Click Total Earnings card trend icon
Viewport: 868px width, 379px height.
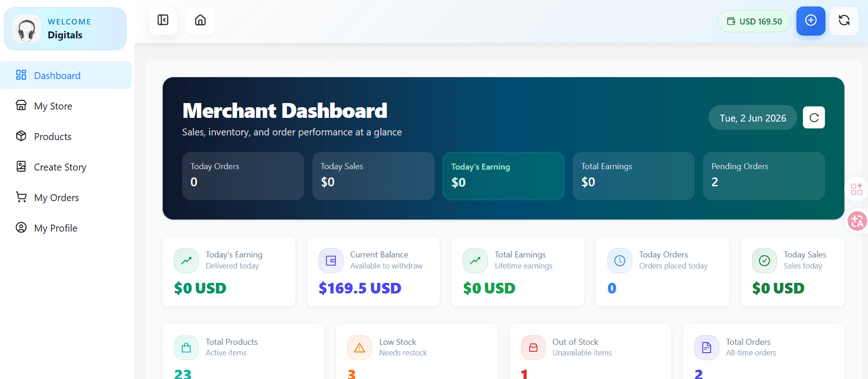(x=475, y=261)
